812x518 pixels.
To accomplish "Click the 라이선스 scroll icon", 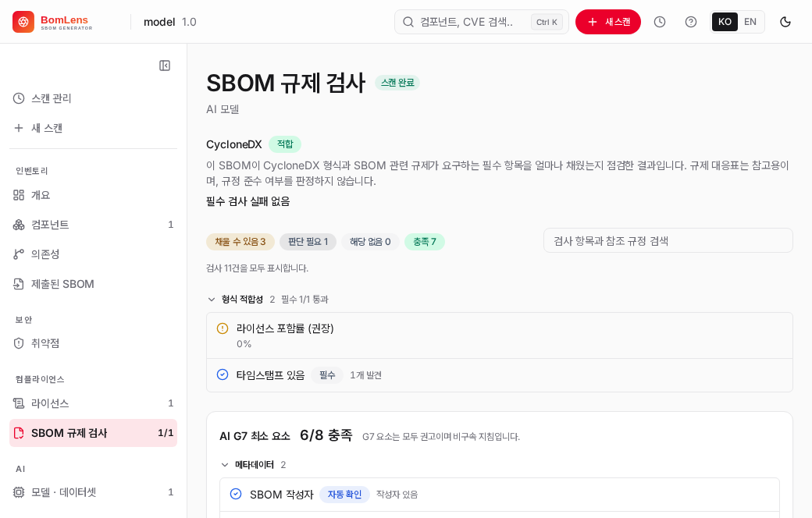I will coord(19,403).
